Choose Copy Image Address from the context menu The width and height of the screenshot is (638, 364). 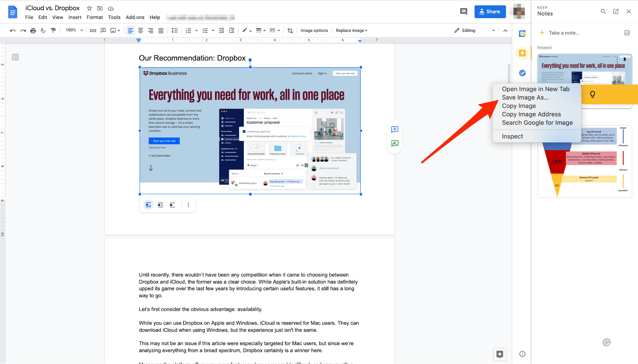pyautogui.click(x=531, y=114)
